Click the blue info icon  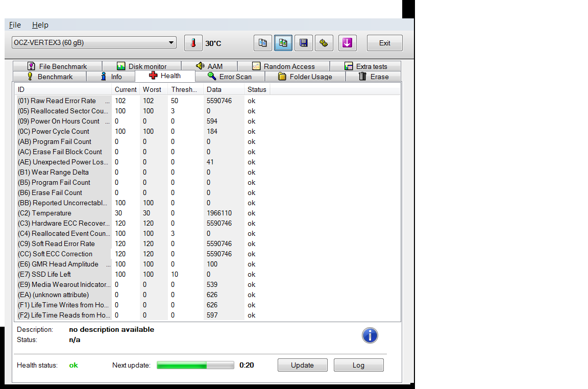(370, 335)
